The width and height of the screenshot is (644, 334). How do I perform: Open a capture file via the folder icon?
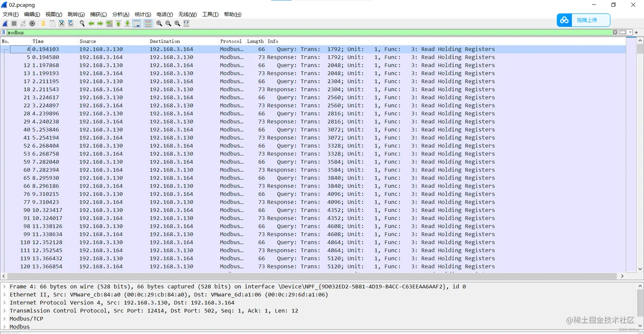pos(43,23)
